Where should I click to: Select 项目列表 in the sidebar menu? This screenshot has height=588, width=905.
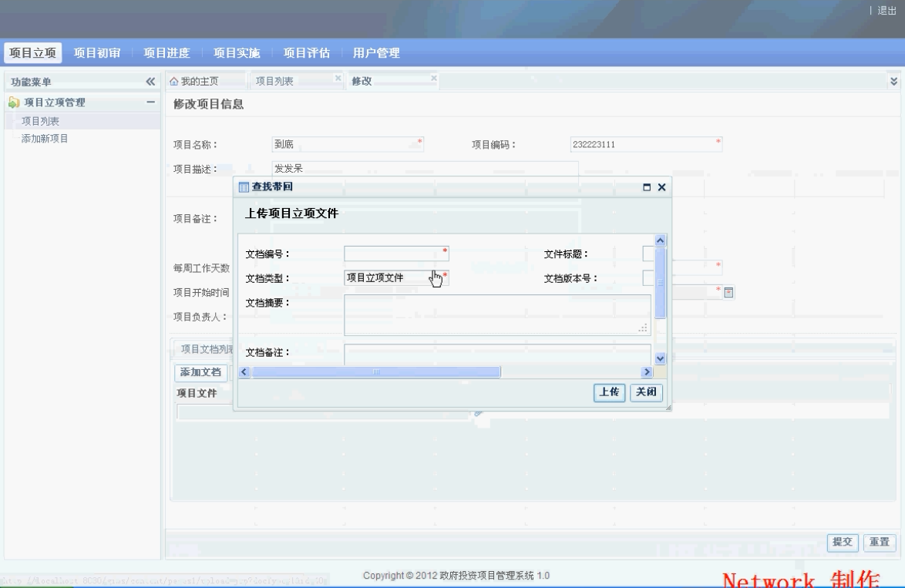coord(40,121)
